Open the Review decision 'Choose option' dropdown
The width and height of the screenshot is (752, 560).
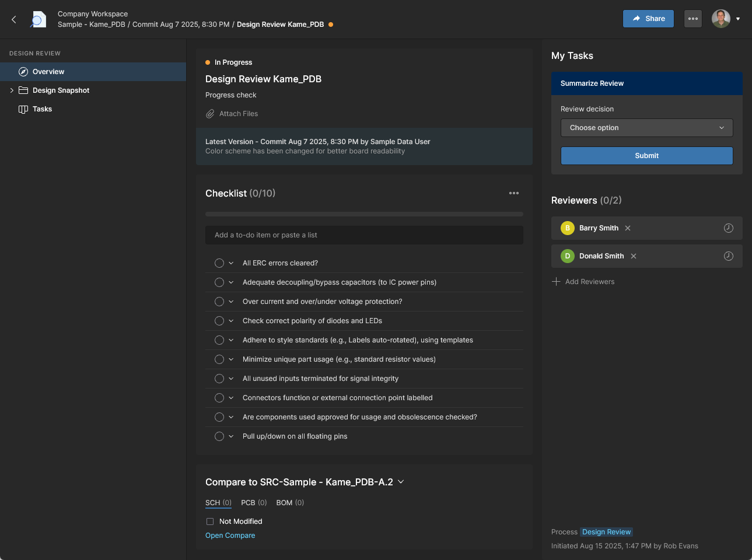click(x=646, y=128)
